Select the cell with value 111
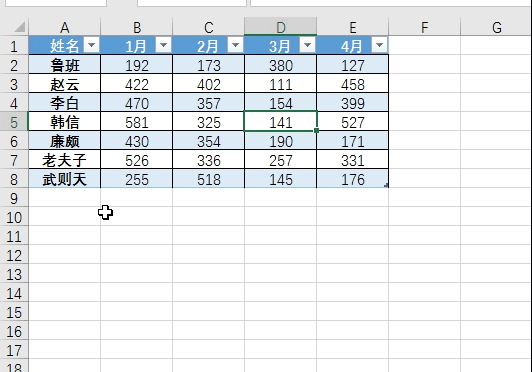Viewport: 532px width, 372px height. 281,83
